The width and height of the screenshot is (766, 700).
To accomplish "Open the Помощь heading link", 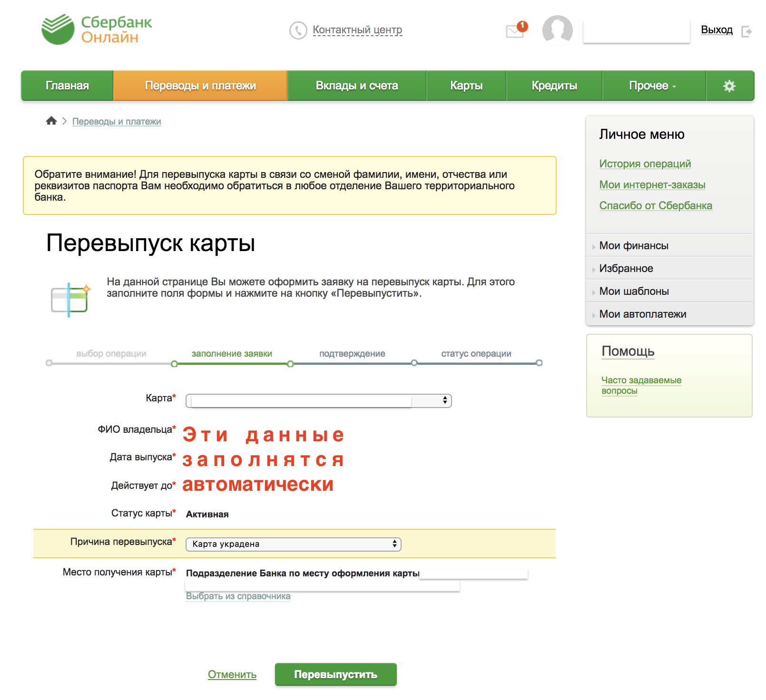I will click(628, 351).
